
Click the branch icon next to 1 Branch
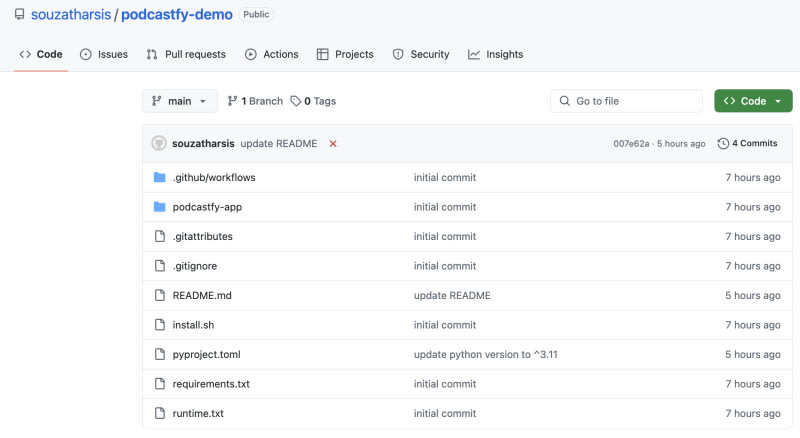tap(232, 101)
